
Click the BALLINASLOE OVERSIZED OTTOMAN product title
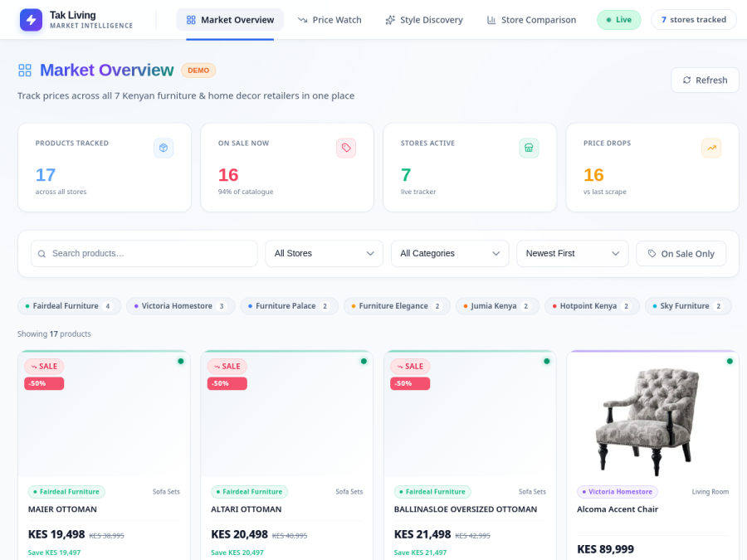pyautogui.click(x=466, y=509)
